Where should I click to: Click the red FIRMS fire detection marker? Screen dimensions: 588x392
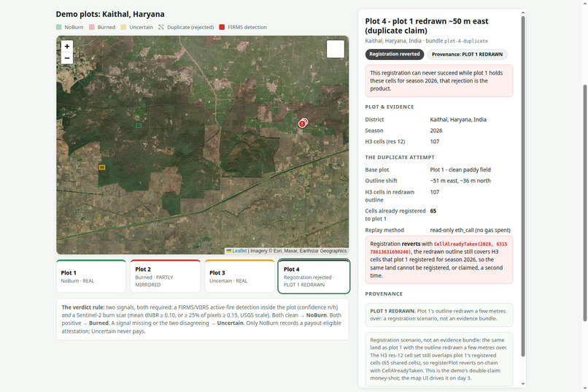[302, 123]
